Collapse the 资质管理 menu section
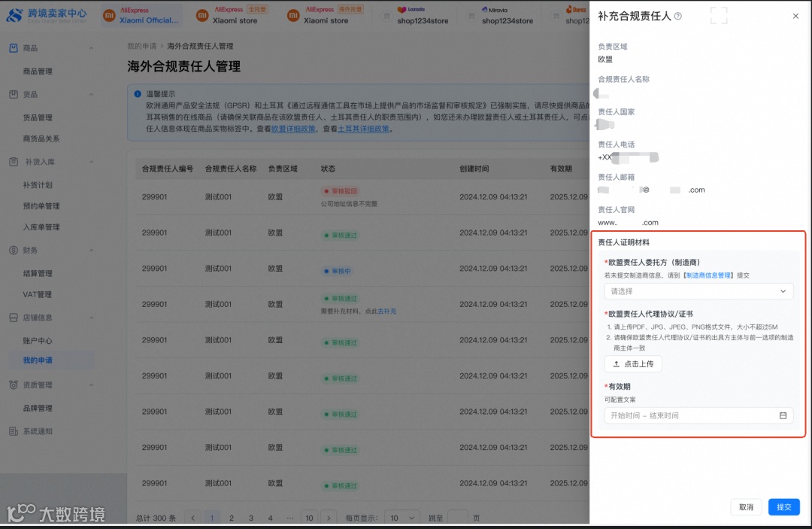Viewport: 812px width, 529px height. (x=91, y=385)
